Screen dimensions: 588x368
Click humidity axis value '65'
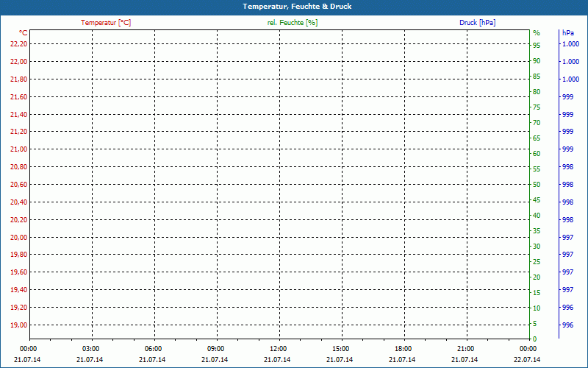tap(537, 138)
